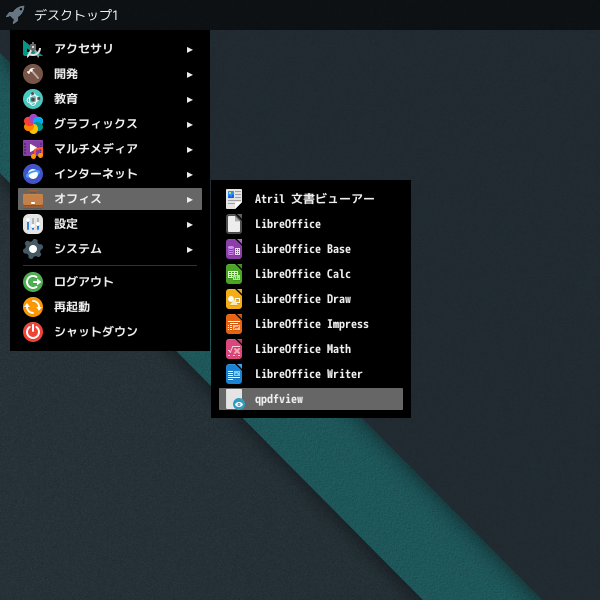This screenshot has width=600, height=600.
Task: Click the orange 再起動 icon
Action: pyautogui.click(x=33, y=307)
